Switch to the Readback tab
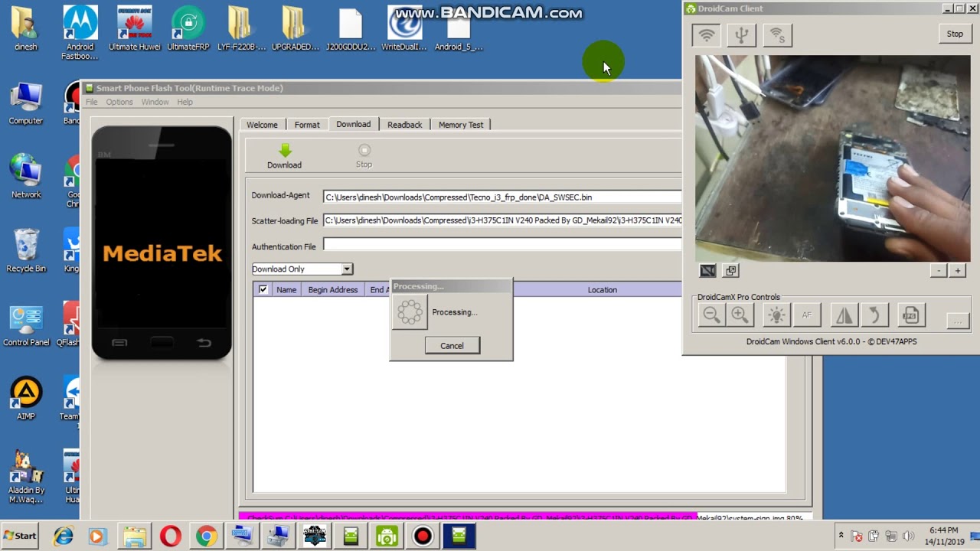Viewport: 980px width, 551px height. pos(404,125)
